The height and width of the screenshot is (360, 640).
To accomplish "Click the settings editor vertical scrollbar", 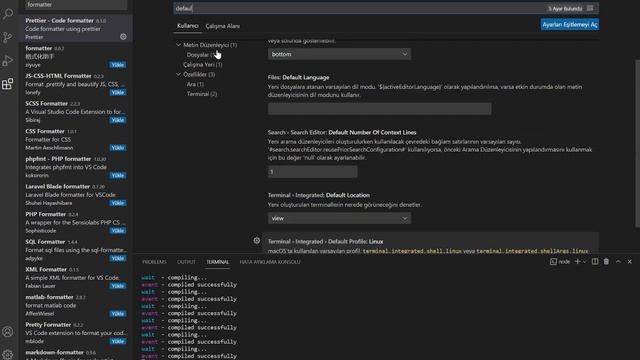I will click(x=638, y=144).
